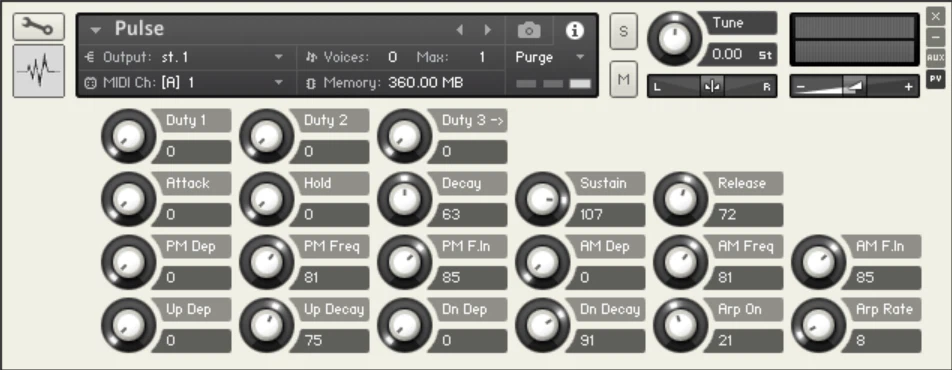The width and height of the screenshot is (952, 370).
Task: Toggle the PV button
Action: pos(936,78)
